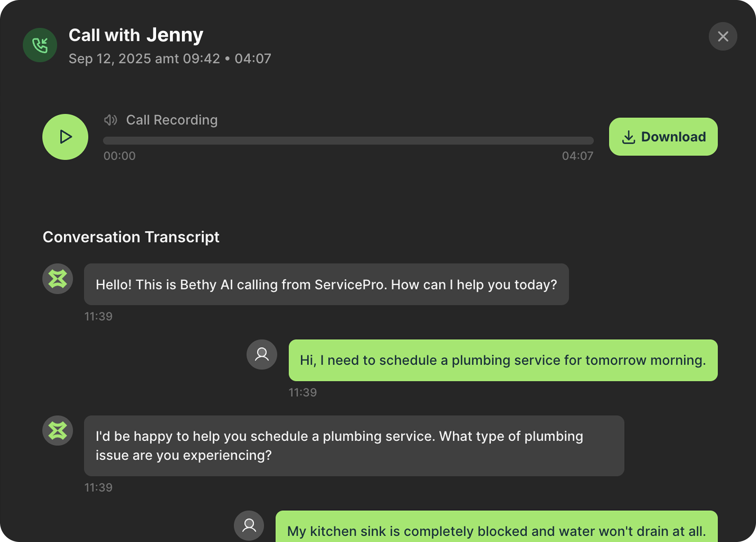756x542 pixels.
Task: Click the call date and duration subtitle
Action: click(170, 59)
